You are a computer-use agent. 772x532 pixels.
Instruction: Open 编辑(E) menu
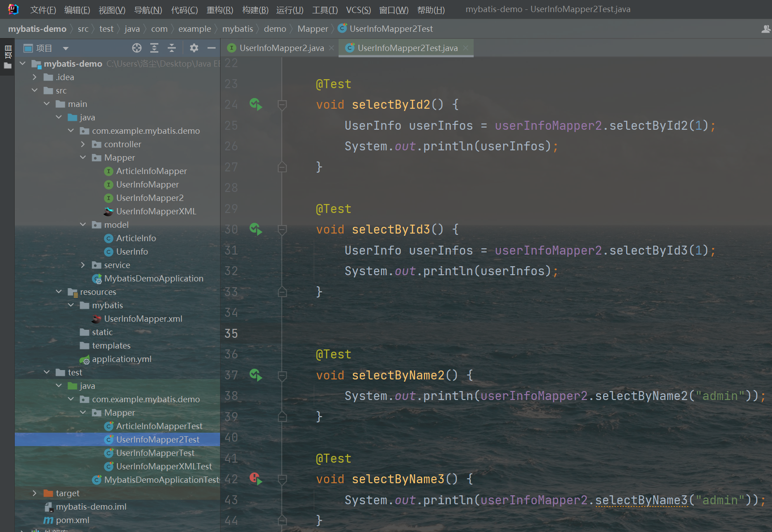coord(77,10)
